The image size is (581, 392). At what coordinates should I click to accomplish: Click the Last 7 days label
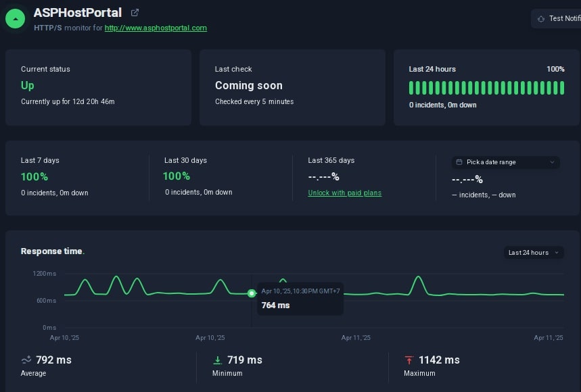(x=40, y=160)
